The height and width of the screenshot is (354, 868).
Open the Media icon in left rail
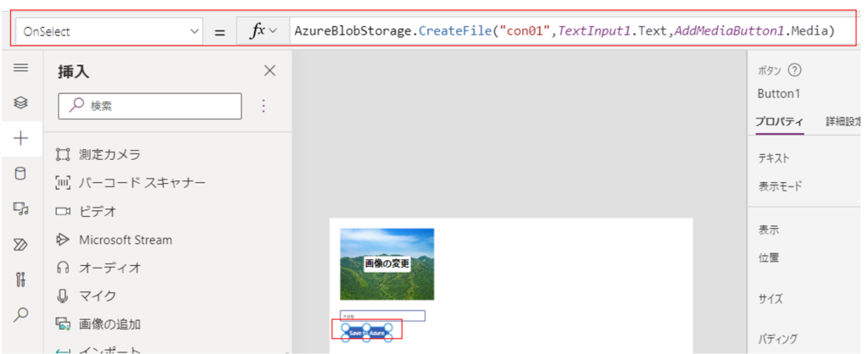click(21, 208)
